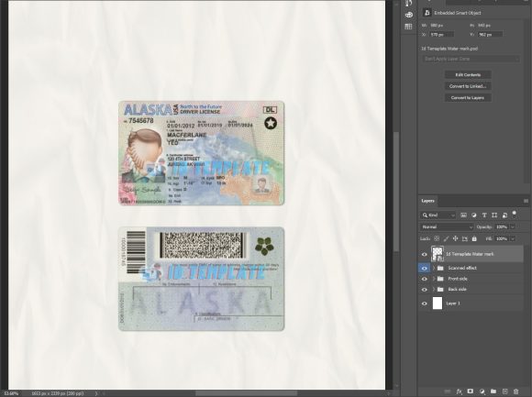Image resolution: width=532 pixels, height=397 pixels.
Task: Open the Color palette panel icon
Action: pos(408,15)
